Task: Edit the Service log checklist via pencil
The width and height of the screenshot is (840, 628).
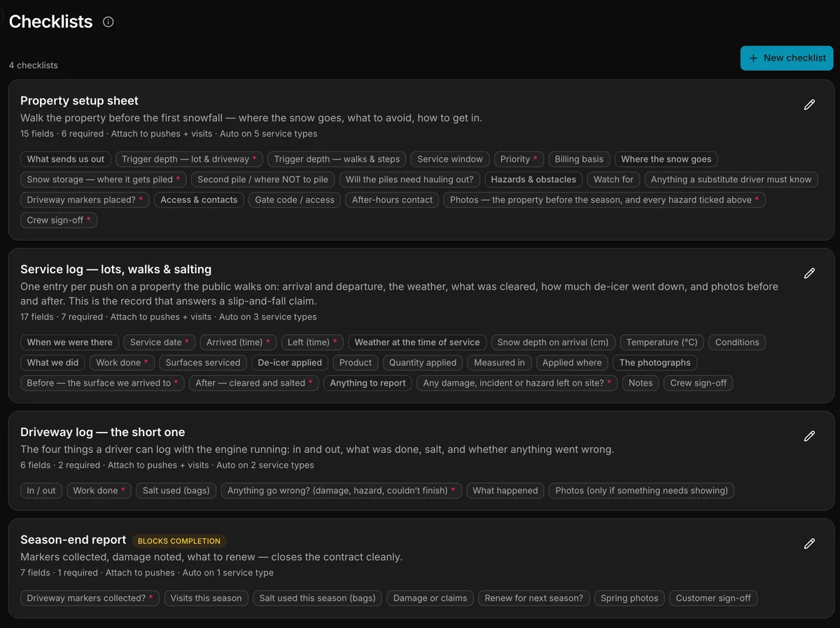Action: pos(809,274)
